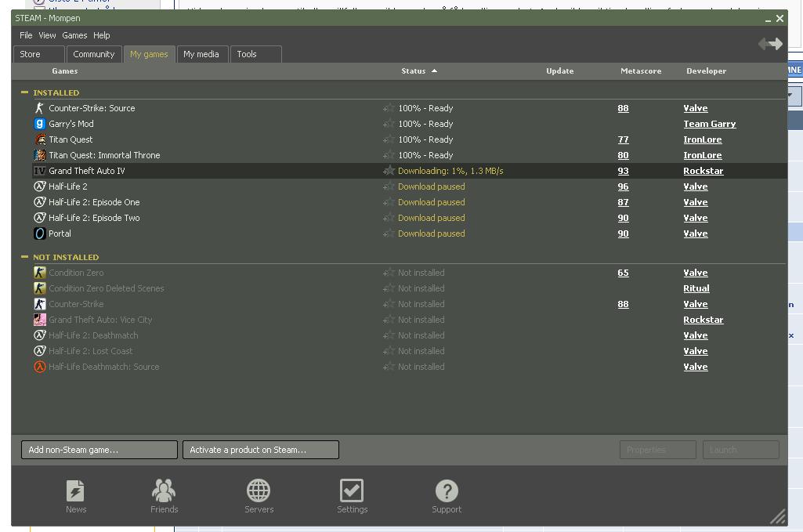Open Team Garry developer link
Image resolution: width=803 pixels, height=532 pixels.
click(x=709, y=124)
